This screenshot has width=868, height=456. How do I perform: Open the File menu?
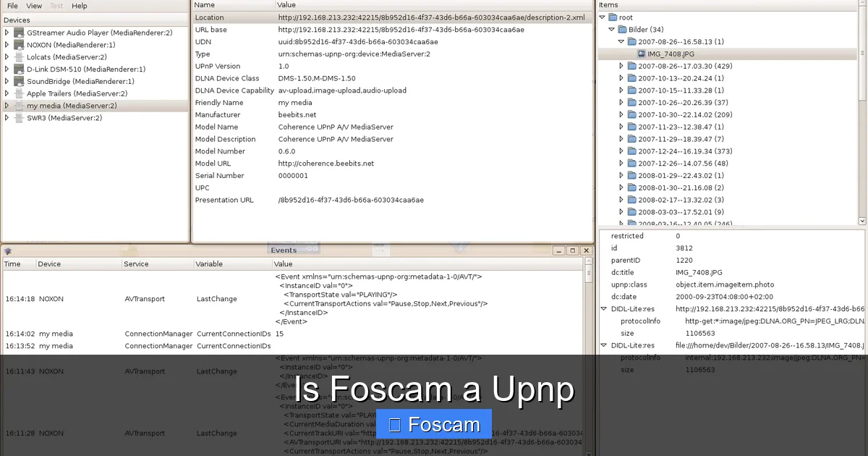(11, 5)
